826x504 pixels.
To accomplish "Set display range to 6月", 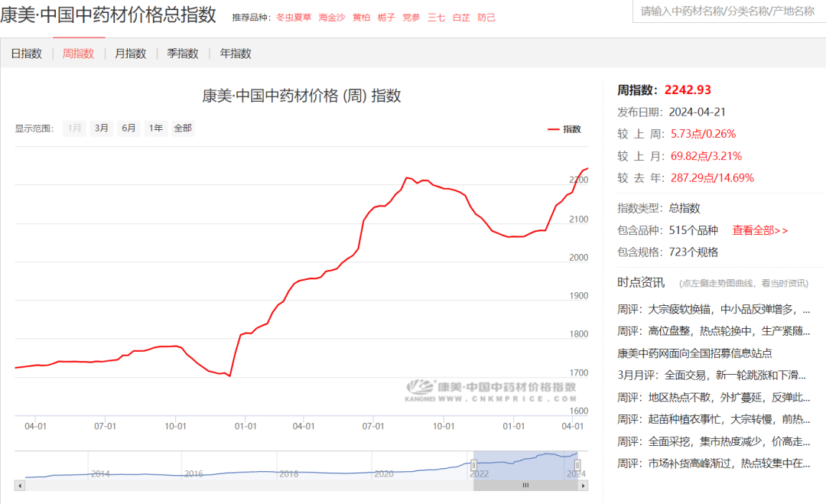I will pos(128,128).
